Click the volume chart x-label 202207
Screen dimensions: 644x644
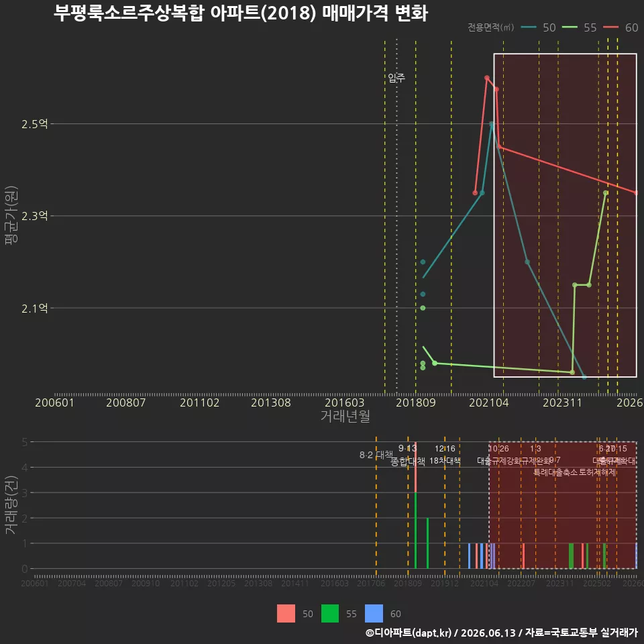pyautogui.click(x=521, y=583)
